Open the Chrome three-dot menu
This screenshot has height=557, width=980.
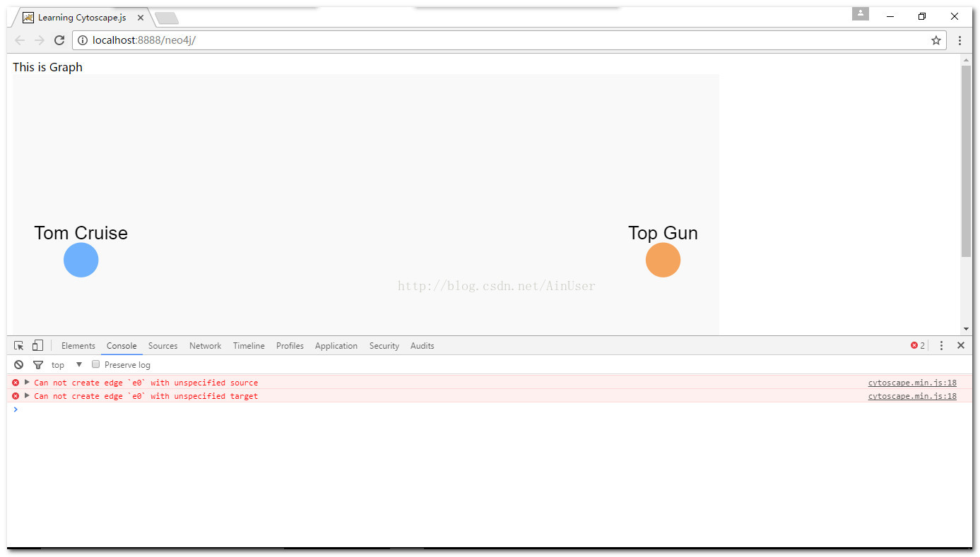[960, 40]
